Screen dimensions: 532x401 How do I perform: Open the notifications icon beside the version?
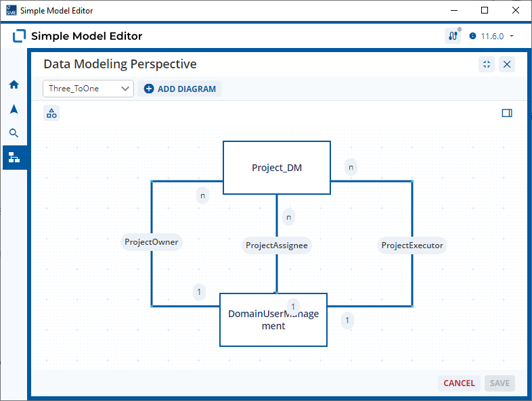coord(453,36)
